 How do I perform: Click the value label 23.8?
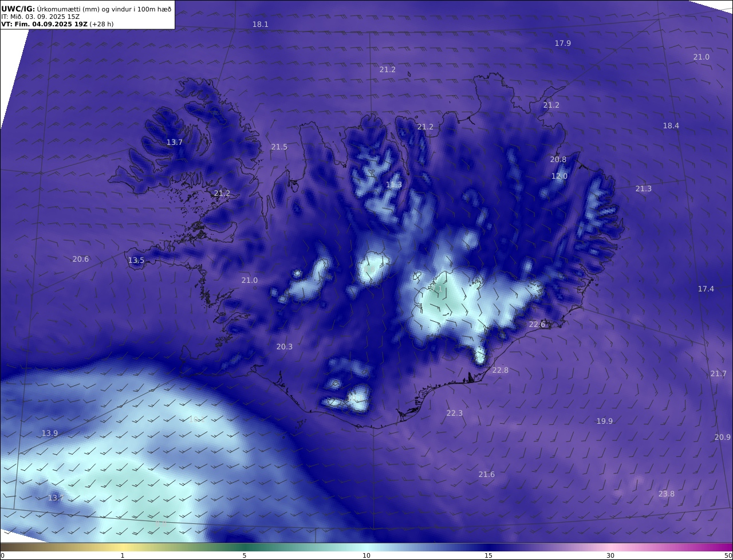pos(666,494)
